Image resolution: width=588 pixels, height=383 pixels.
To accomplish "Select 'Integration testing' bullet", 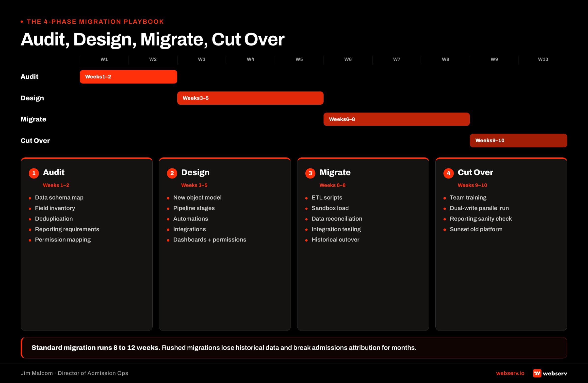I will coord(336,229).
